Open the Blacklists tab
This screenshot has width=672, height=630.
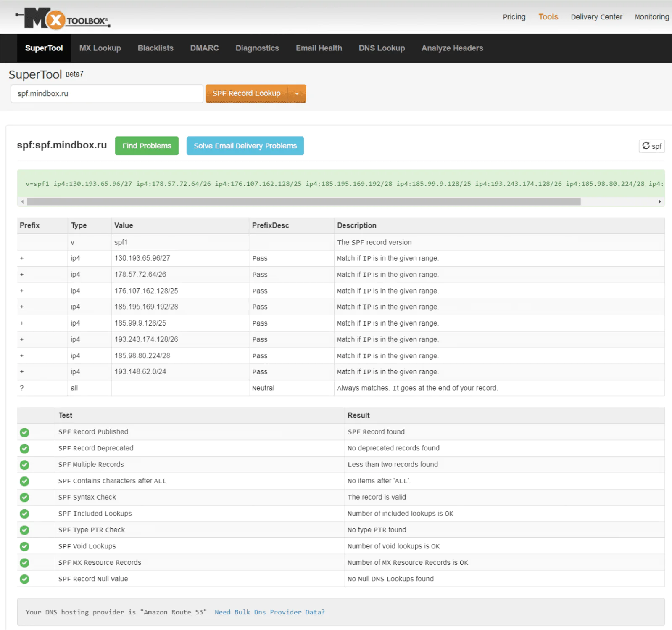155,48
